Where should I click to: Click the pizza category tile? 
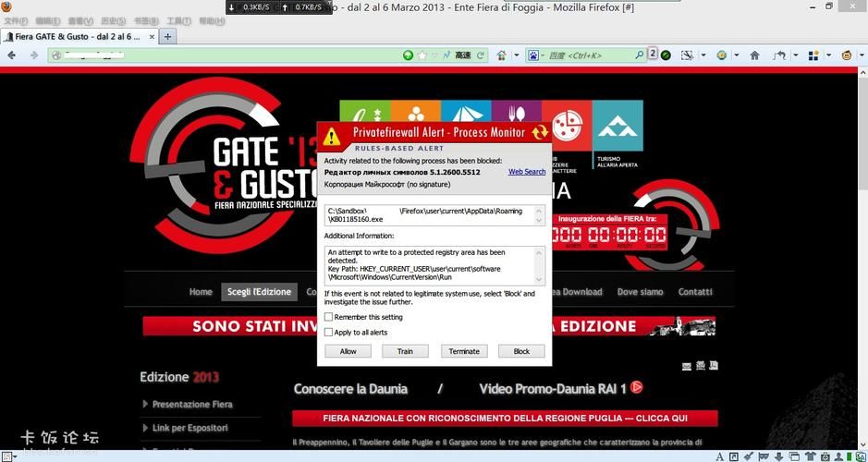[x=567, y=126]
